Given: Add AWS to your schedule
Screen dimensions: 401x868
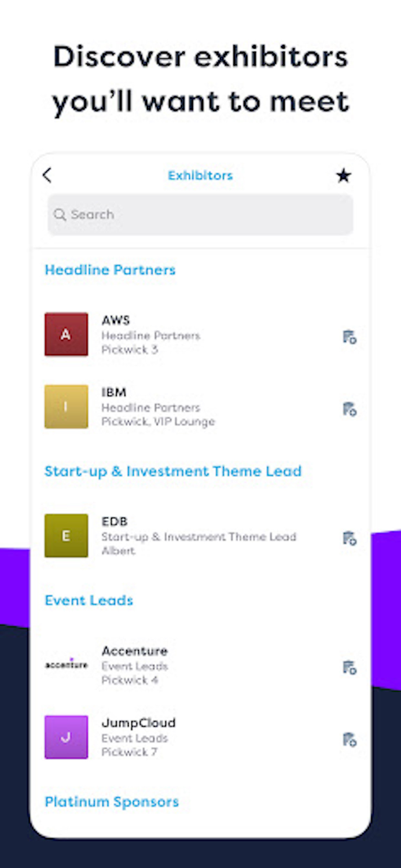Looking at the screenshot, I should click(x=349, y=337).
